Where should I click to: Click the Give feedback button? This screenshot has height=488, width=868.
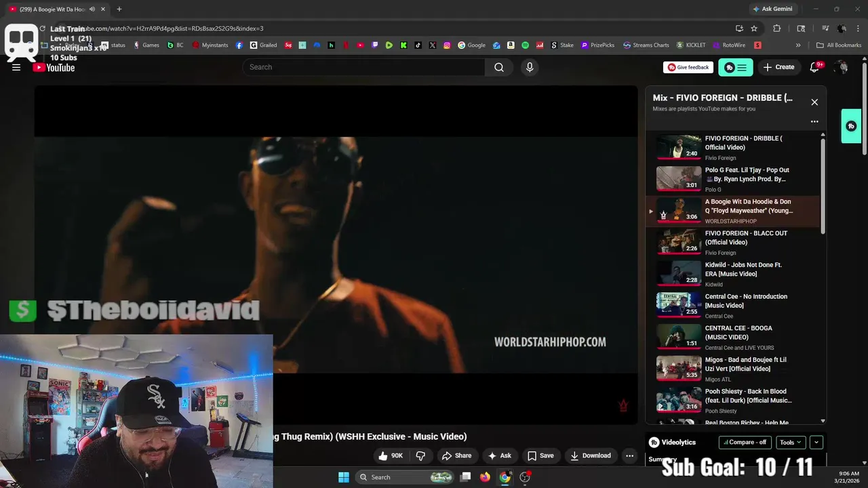[688, 67]
